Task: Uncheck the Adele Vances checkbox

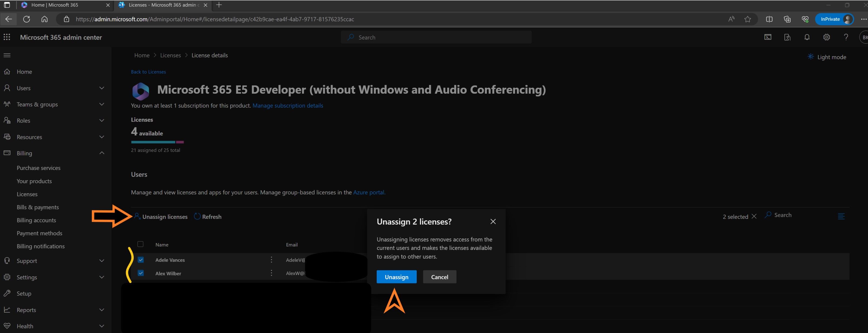Action: point(141,260)
